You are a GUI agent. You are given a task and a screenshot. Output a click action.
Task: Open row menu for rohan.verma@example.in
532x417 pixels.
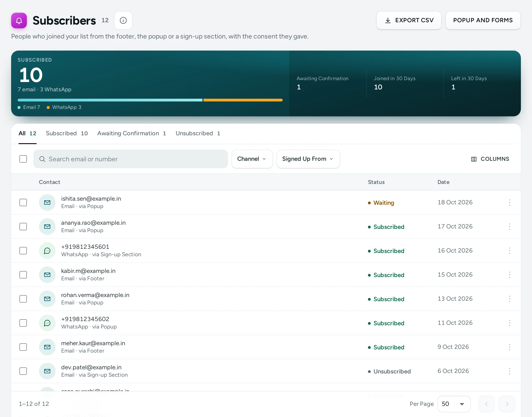coord(510,299)
